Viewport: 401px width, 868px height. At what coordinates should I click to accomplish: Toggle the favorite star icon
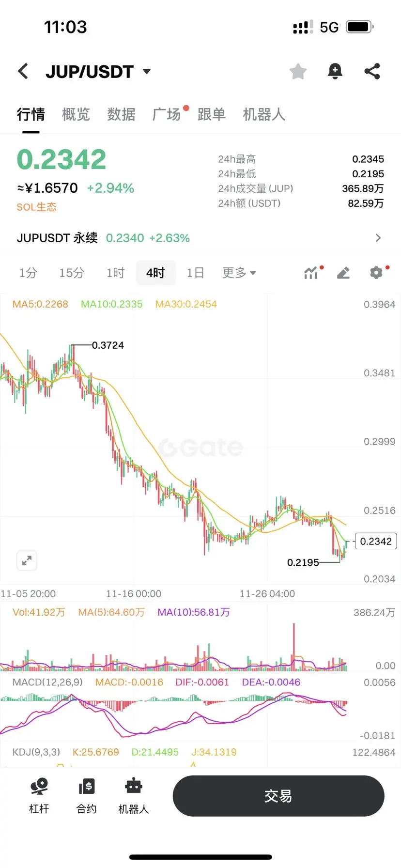(x=298, y=71)
